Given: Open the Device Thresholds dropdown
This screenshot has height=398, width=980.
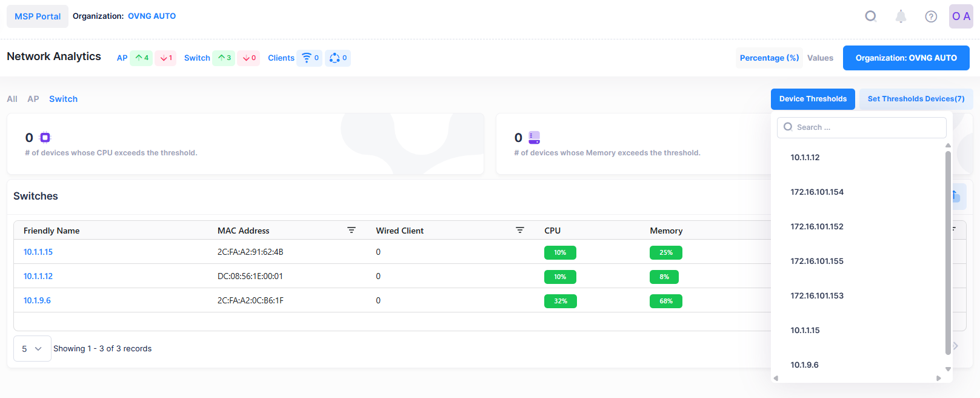Looking at the screenshot, I should (813, 99).
